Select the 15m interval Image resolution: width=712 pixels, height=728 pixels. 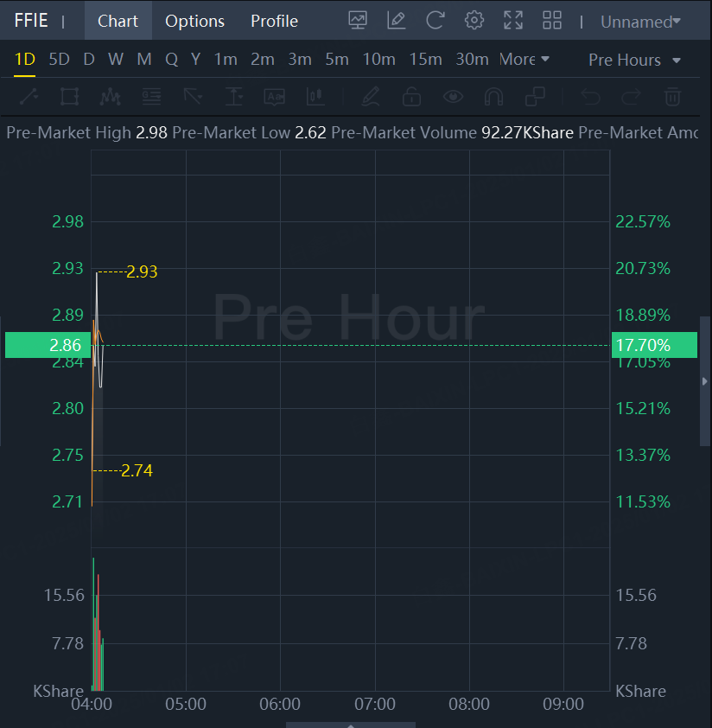point(425,60)
